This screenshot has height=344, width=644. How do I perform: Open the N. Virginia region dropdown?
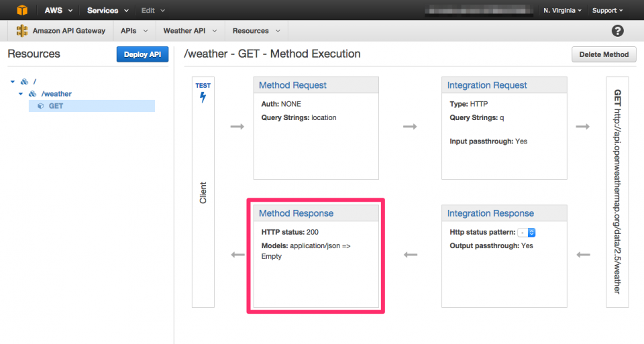pos(562,10)
